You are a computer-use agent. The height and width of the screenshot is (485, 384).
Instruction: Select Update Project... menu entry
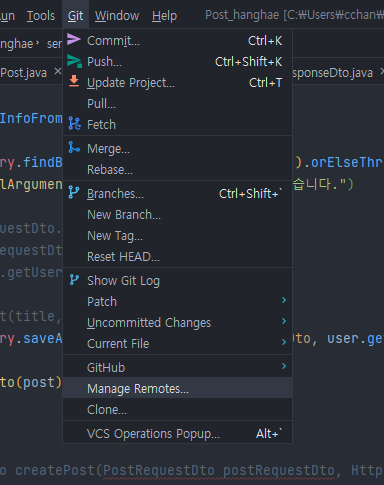(x=178, y=83)
